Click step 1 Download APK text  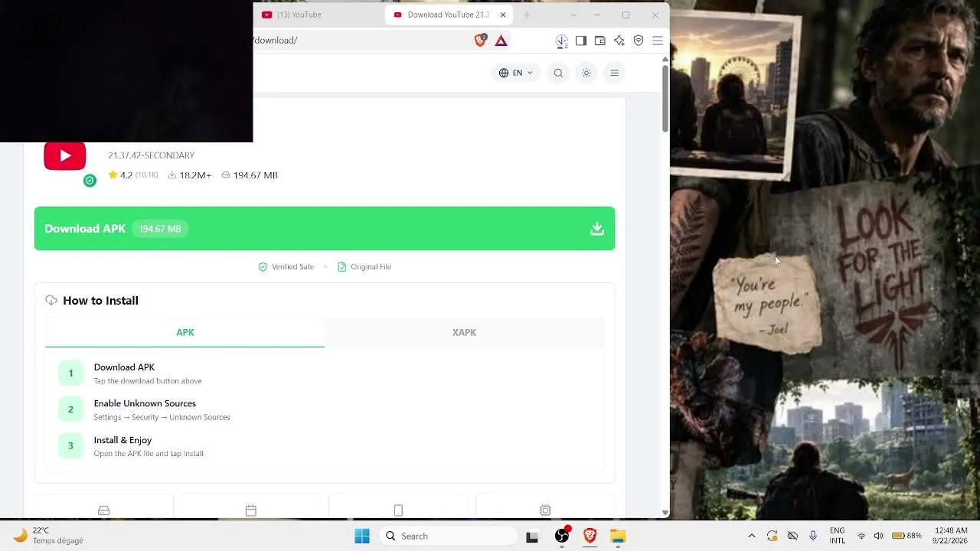click(x=124, y=367)
